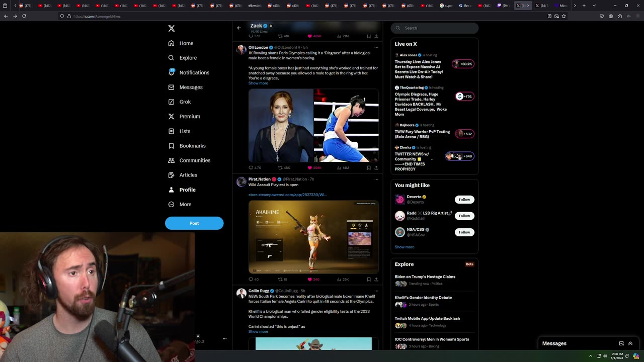The height and width of the screenshot is (362, 644).
Task: Expand the More menu in sidebar
Action: tap(180, 204)
